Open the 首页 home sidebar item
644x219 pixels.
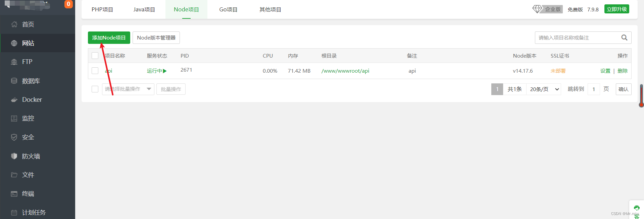(x=38, y=24)
